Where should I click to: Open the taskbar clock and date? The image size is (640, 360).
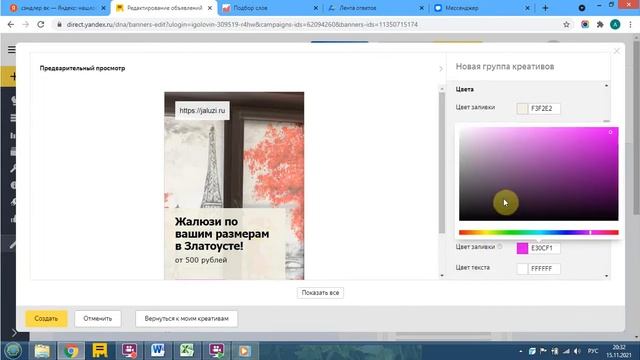click(x=618, y=351)
